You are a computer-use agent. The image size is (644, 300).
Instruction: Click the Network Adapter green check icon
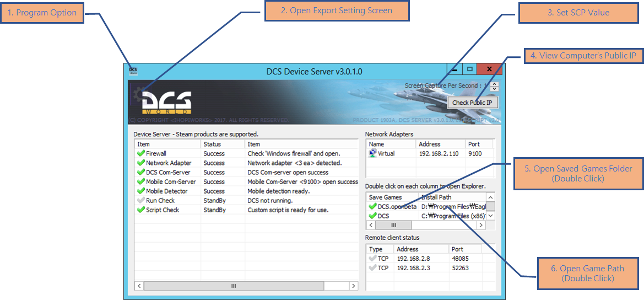coord(141,163)
